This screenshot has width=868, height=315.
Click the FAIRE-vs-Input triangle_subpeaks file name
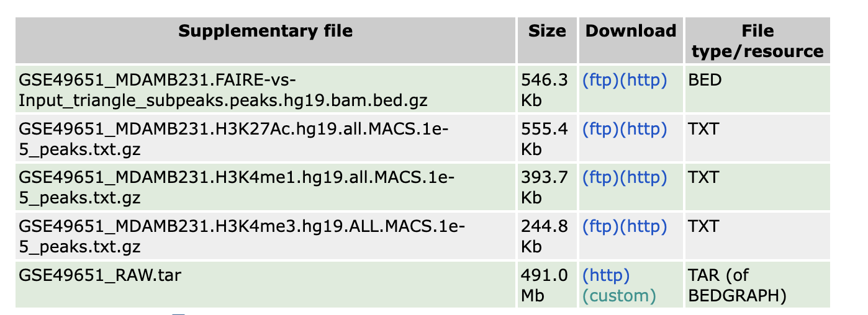click(224, 90)
